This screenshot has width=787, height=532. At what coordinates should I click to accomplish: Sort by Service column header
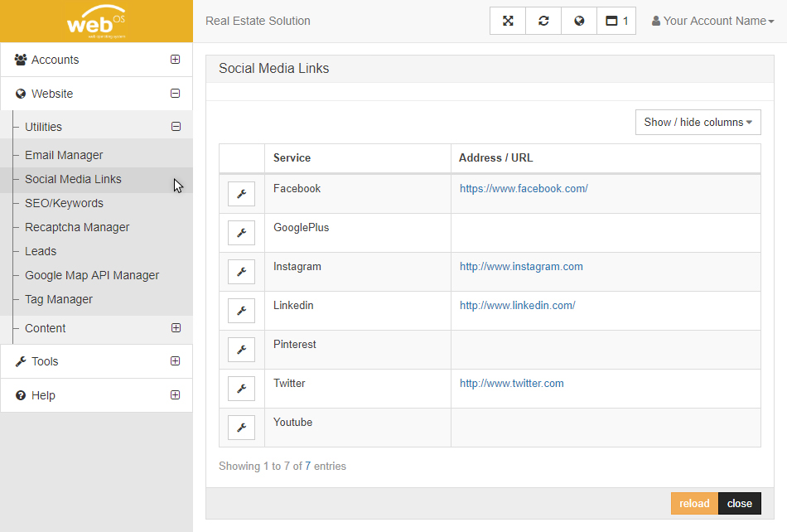(358, 158)
